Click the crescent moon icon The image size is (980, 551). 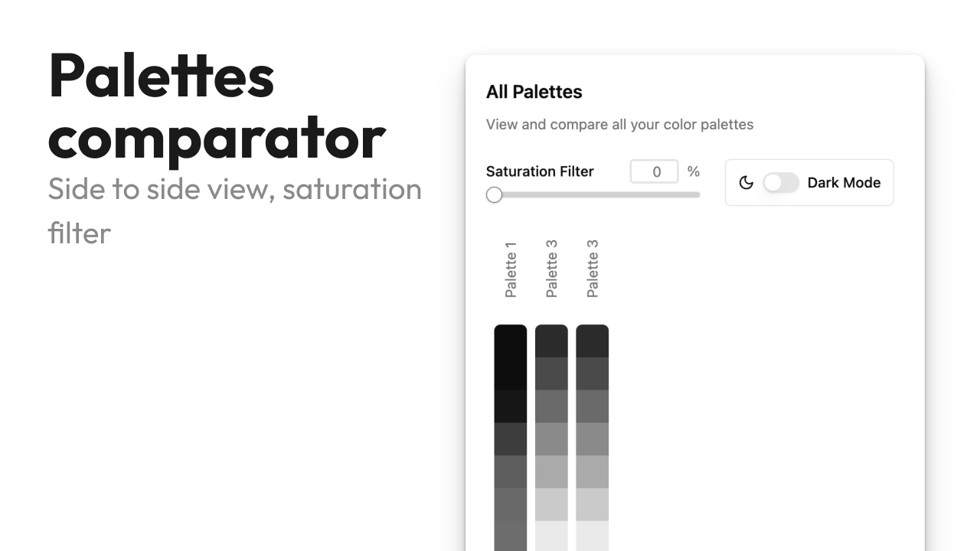[x=746, y=182]
